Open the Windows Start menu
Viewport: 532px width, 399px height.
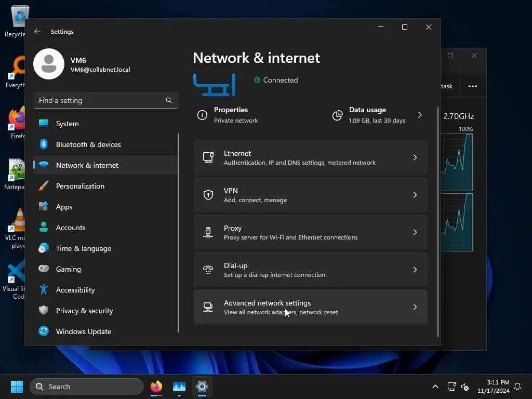click(x=17, y=387)
